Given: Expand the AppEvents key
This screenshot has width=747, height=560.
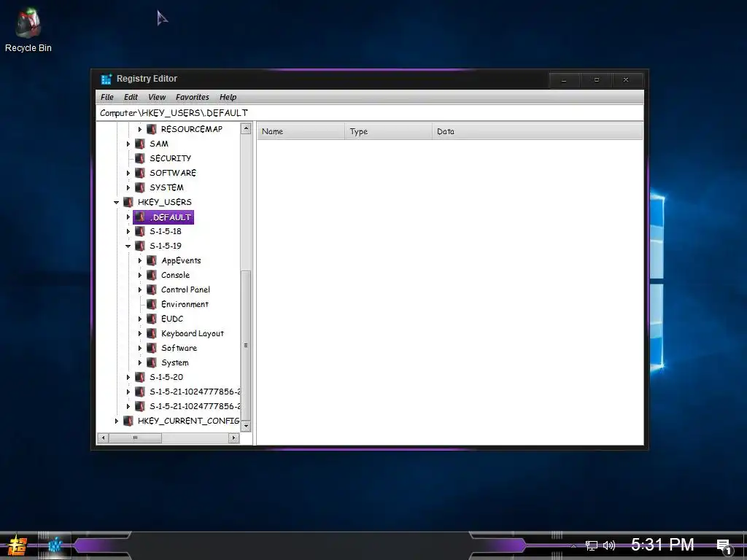Looking at the screenshot, I should 140,260.
